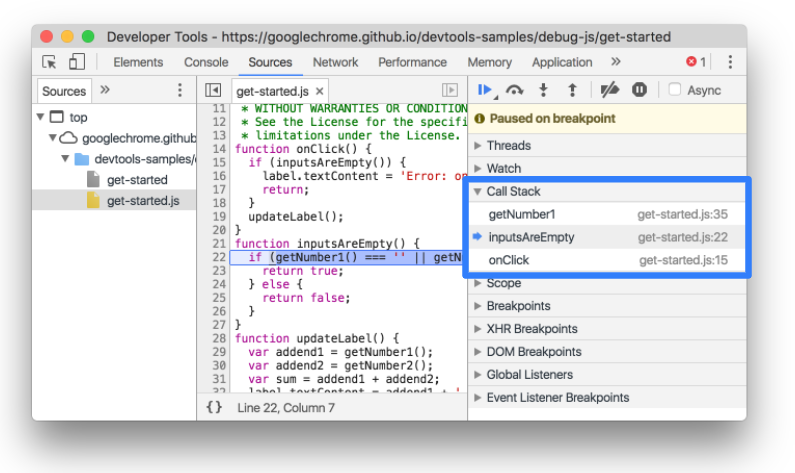
Task: Open the more DevTools tabs chevron
Action: coord(616,62)
